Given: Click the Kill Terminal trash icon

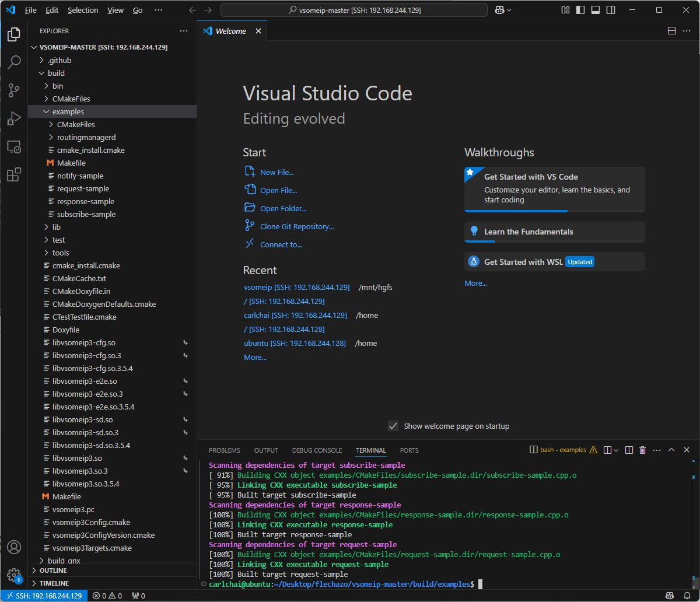Looking at the screenshot, I should [643, 450].
